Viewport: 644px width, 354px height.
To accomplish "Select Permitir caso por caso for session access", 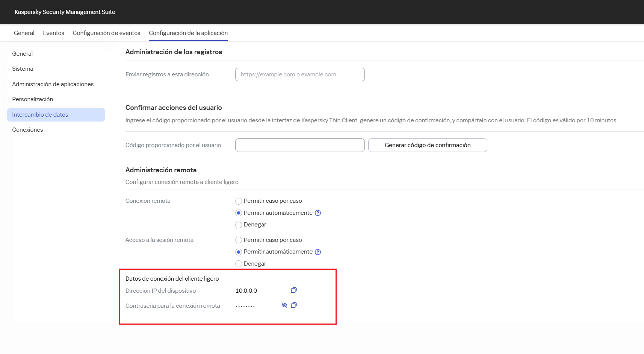I will coord(239,240).
